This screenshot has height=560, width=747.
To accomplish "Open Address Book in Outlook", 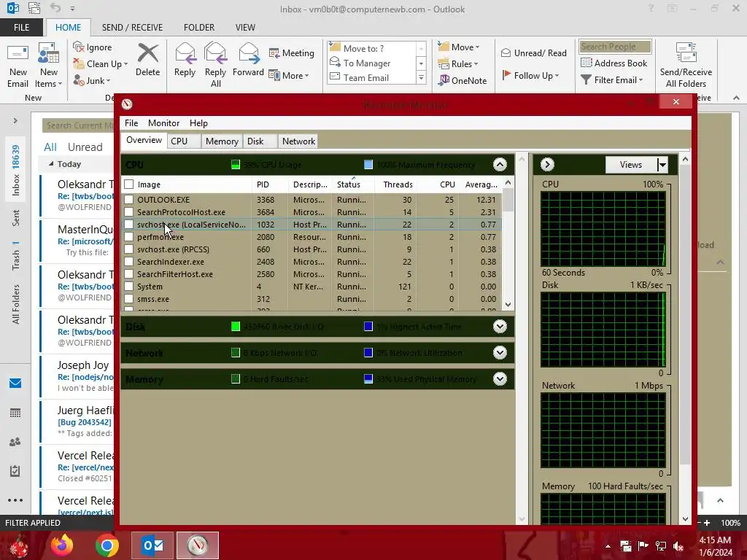I will (x=614, y=63).
